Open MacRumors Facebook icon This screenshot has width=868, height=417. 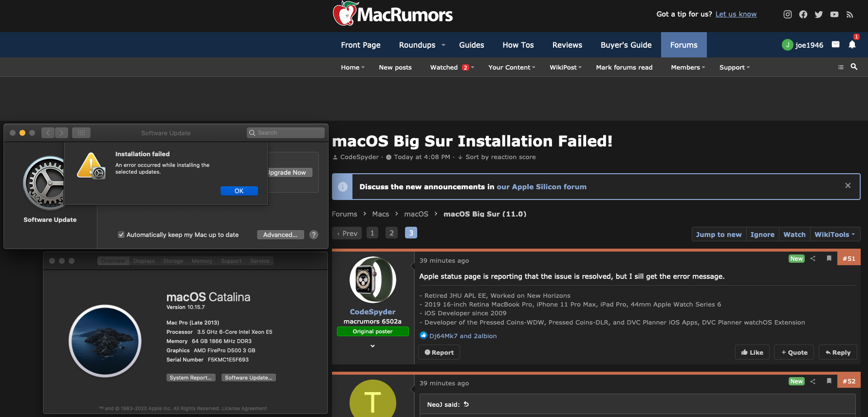tap(803, 15)
